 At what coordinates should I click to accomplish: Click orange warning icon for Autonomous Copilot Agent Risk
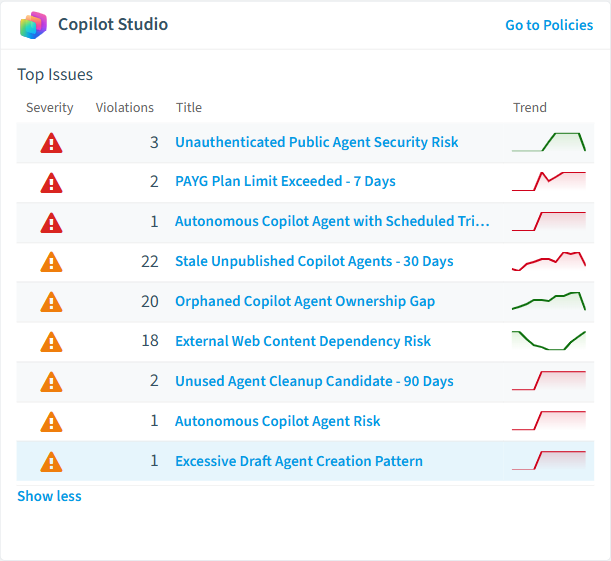pos(51,422)
